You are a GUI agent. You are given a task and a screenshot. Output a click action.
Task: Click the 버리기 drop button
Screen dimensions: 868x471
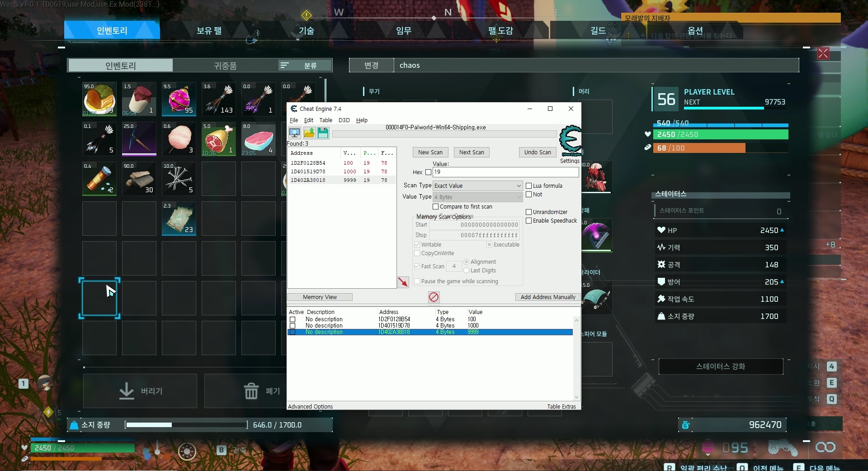(x=140, y=391)
